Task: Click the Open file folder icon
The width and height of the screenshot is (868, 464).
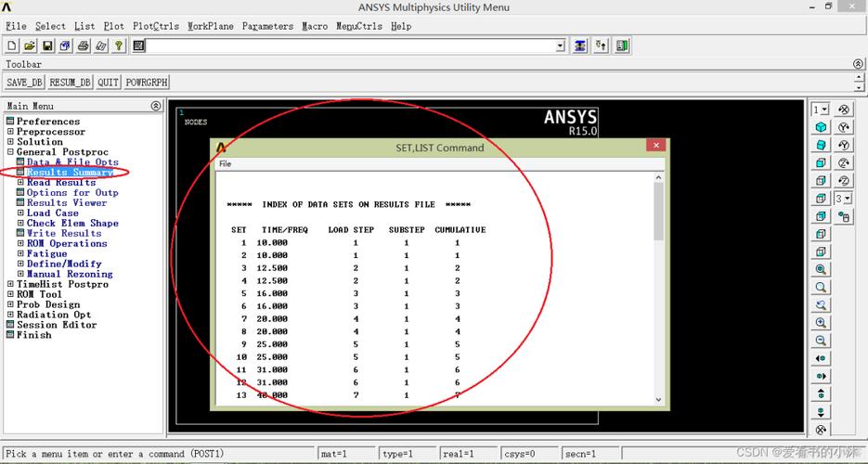Action: [x=30, y=45]
